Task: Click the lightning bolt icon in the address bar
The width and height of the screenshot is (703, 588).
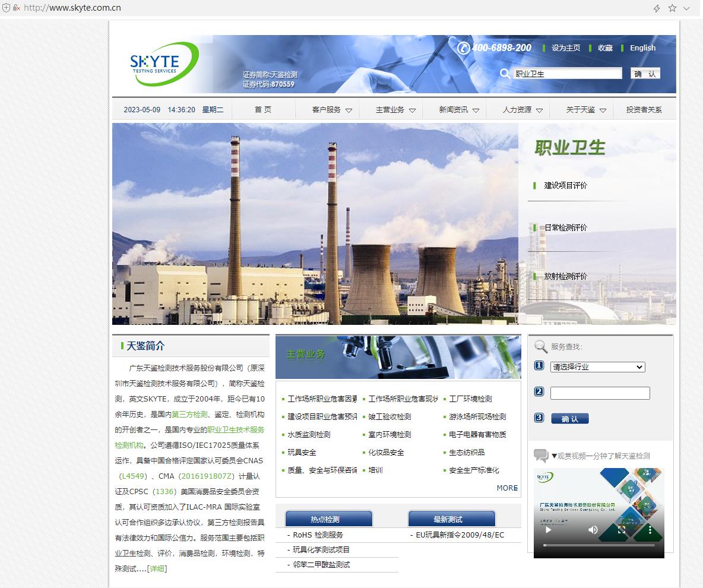Action: 657,8
